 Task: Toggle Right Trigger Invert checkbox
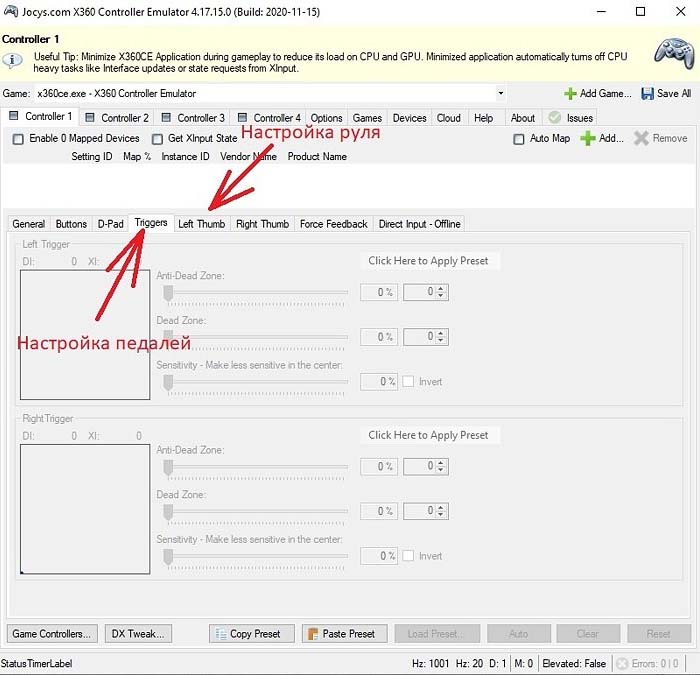408,556
